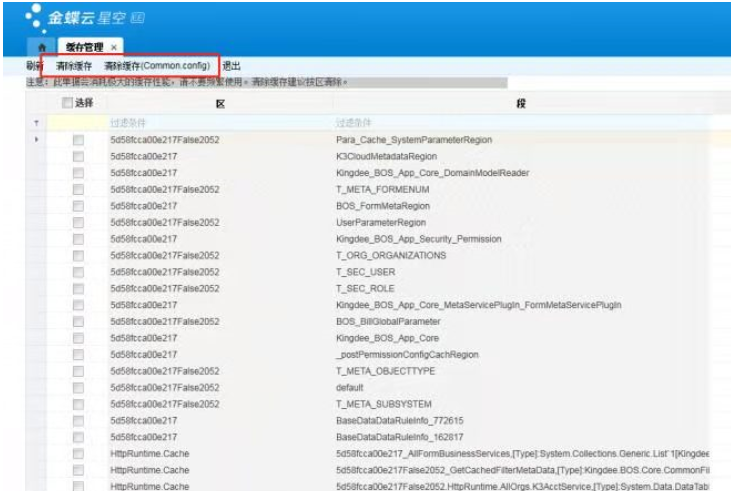Check the BOS_FormMetaRegion row checkbox
Image resolution: width=731 pixels, height=491 pixels.
click(78, 206)
